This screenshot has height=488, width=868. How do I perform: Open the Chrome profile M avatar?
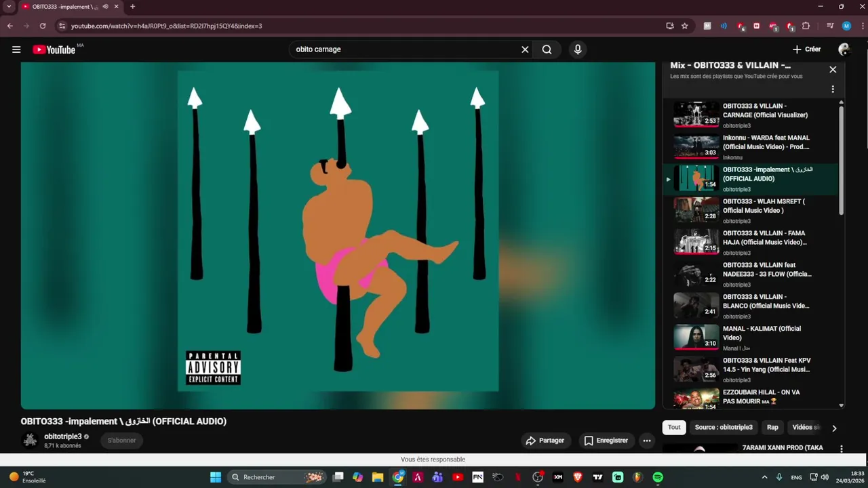click(846, 26)
